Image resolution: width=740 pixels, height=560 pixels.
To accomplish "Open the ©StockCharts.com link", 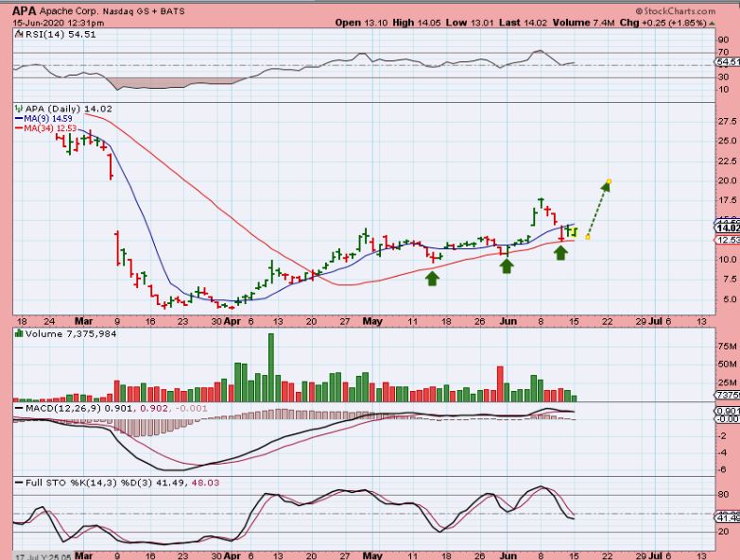I will pos(675,10).
